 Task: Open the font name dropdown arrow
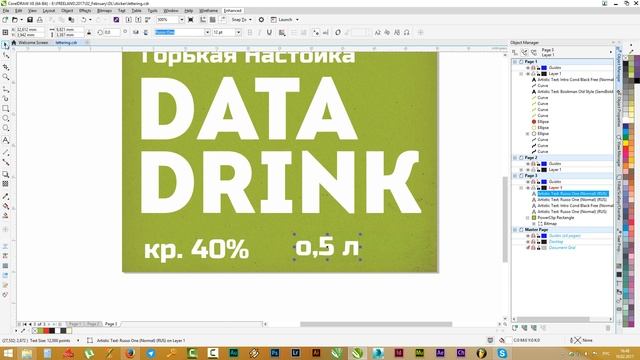[207, 32]
